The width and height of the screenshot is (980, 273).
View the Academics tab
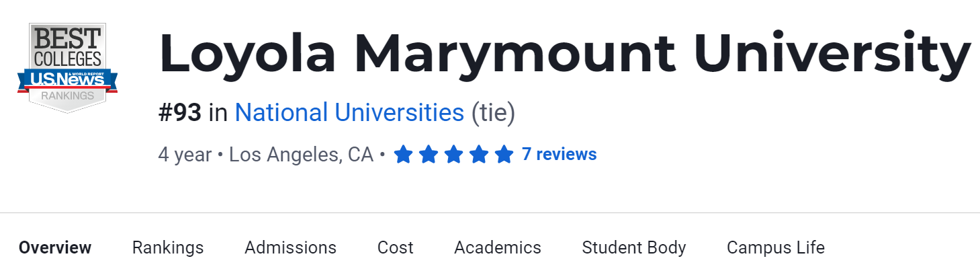[x=497, y=247]
